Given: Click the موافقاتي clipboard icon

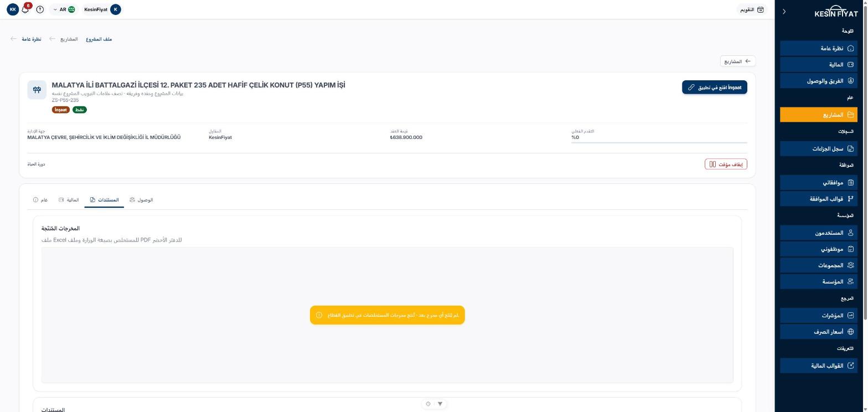Looking at the screenshot, I should pos(851,182).
